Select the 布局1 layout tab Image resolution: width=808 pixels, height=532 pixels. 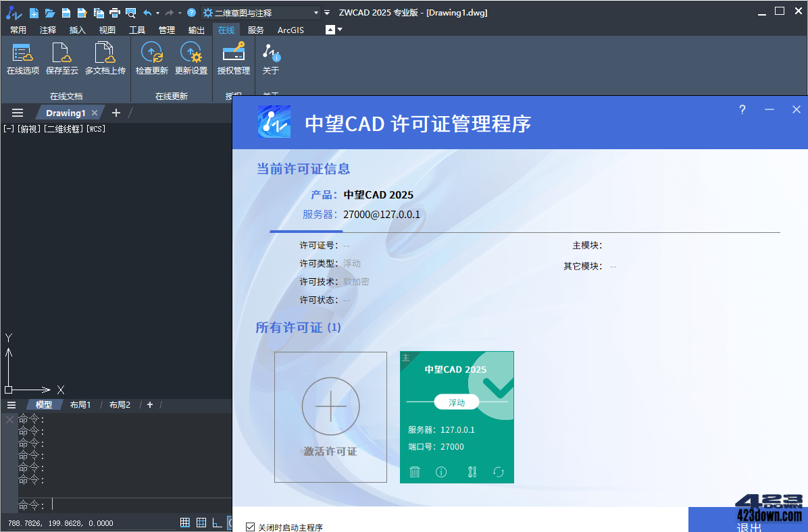pyautogui.click(x=80, y=404)
